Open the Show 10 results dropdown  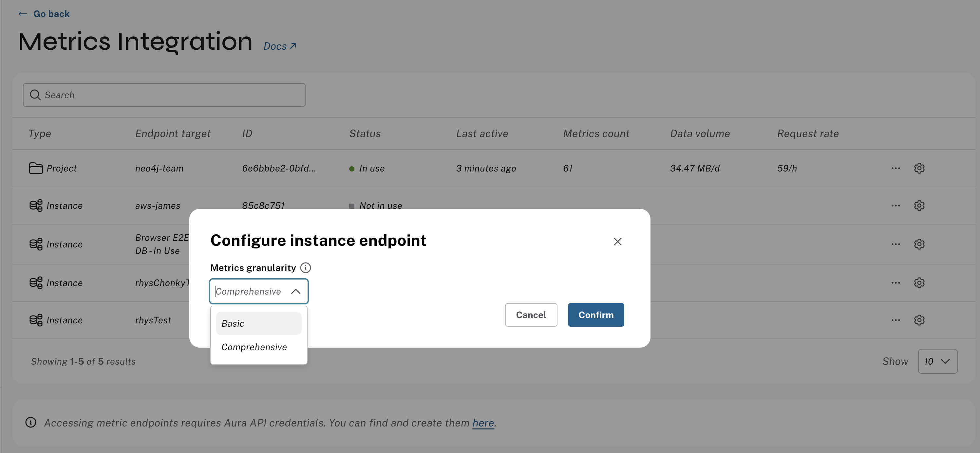[937, 361]
